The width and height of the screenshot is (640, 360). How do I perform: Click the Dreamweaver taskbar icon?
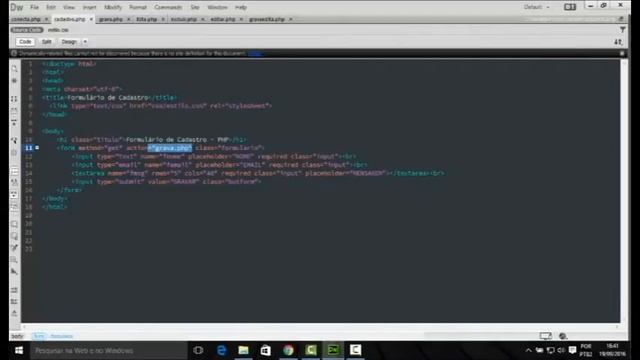click(x=333, y=350)
